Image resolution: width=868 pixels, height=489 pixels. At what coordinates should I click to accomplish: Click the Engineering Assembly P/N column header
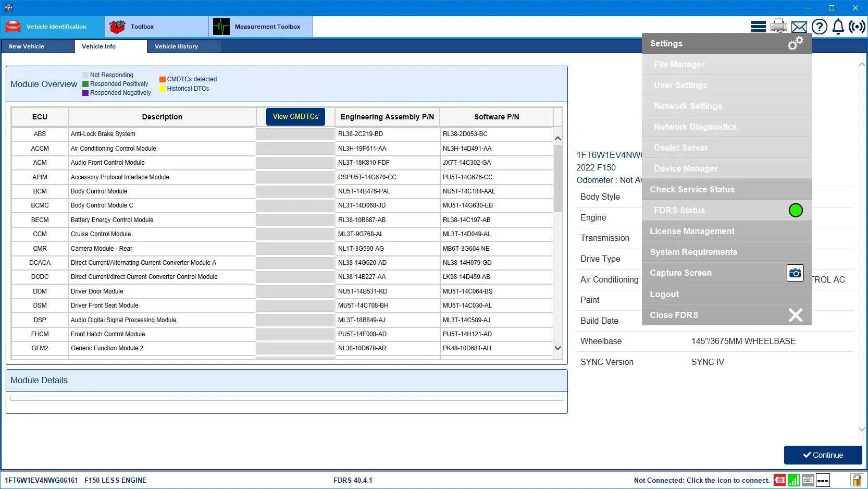387,117
